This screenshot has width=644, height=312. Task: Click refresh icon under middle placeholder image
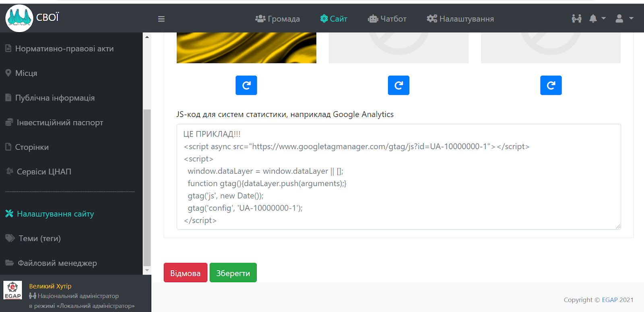pos(398,85)
